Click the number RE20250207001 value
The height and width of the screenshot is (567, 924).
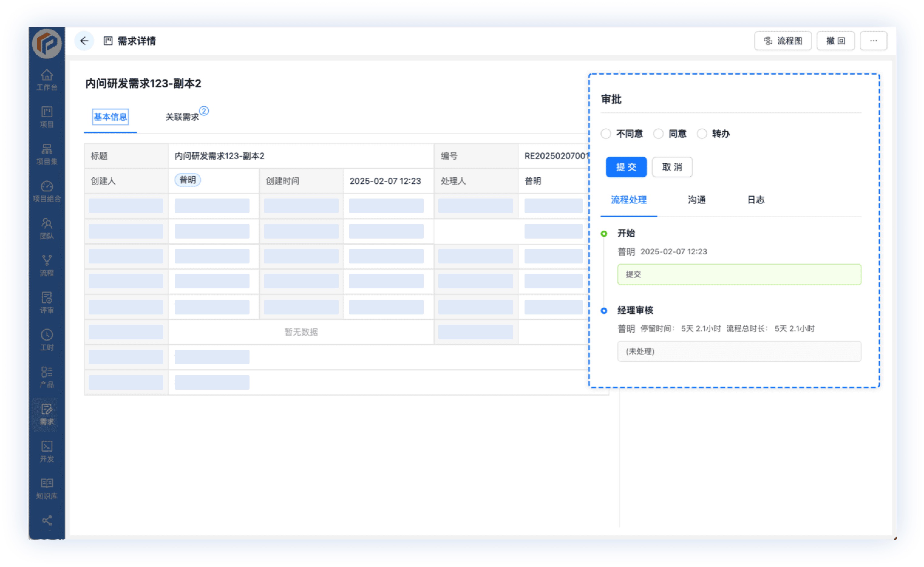(x=556, y=156)
